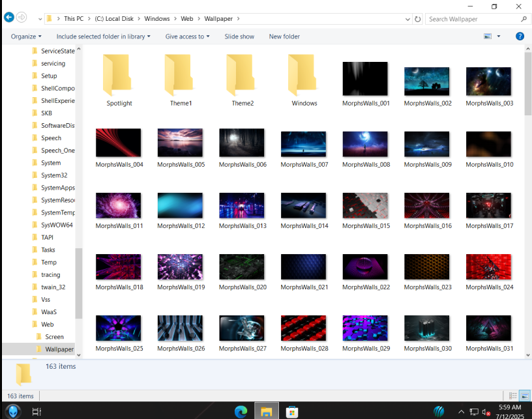Screen dimensions: 532x419
Task: Open the Organize menu
Action: coord(26,36)
